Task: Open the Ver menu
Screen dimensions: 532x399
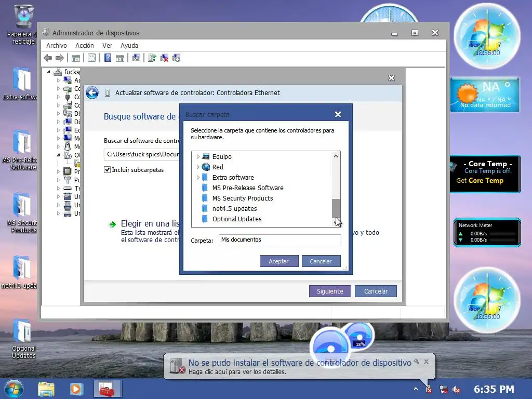Action: click(107, 46)
